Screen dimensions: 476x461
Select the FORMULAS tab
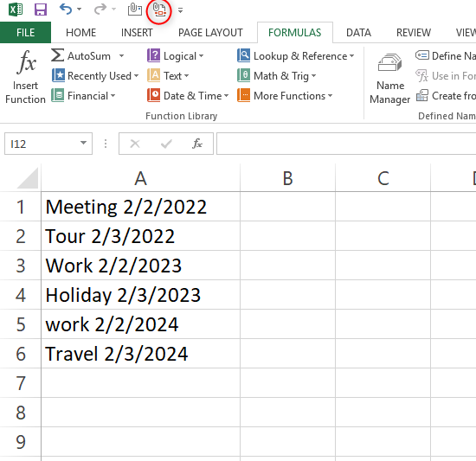click(295, 33)
